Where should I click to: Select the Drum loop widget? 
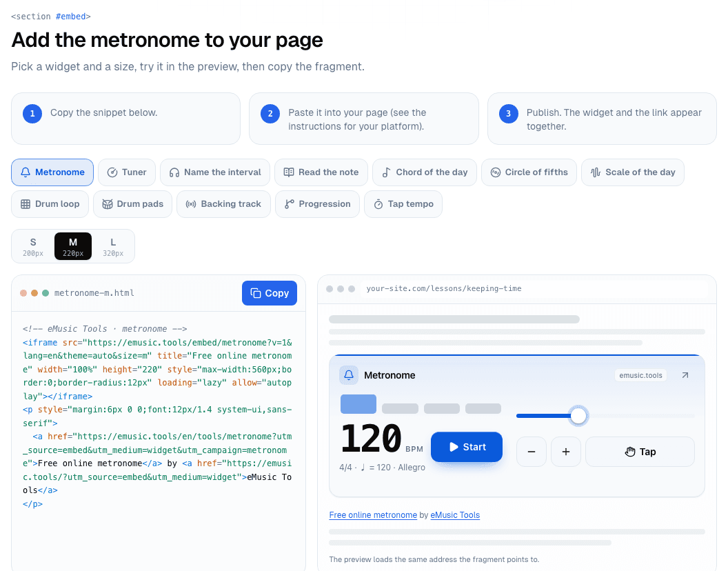tap(50, 204)
